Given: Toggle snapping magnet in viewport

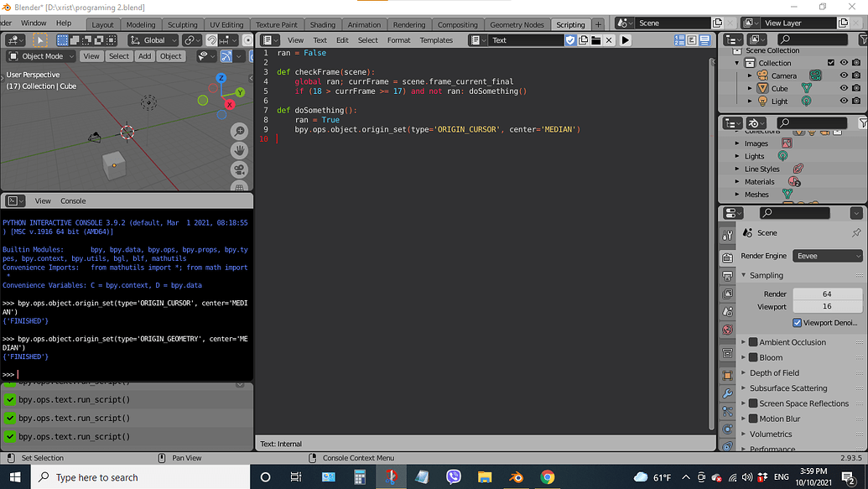Looking at the screenshot, I should click(x=211, y=40).
